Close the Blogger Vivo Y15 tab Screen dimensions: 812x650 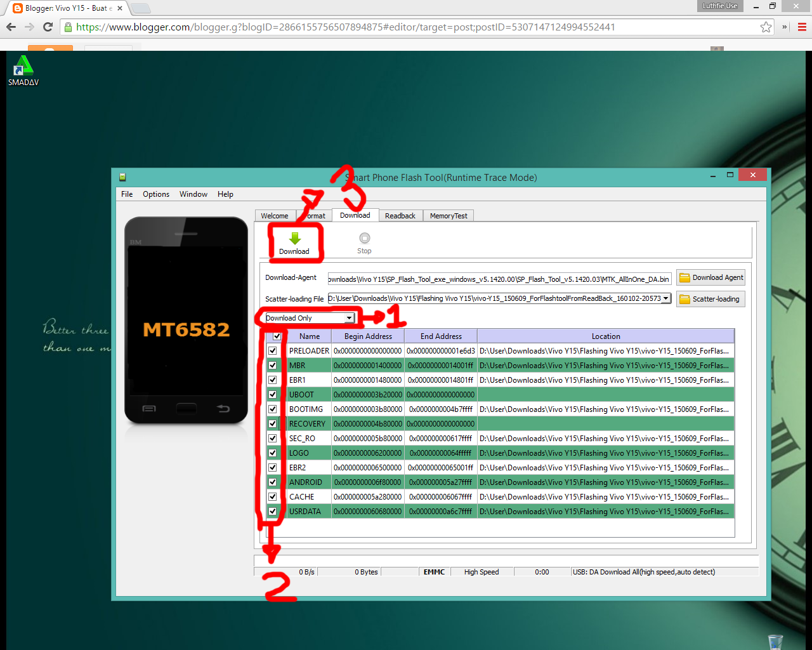[119, 8]
